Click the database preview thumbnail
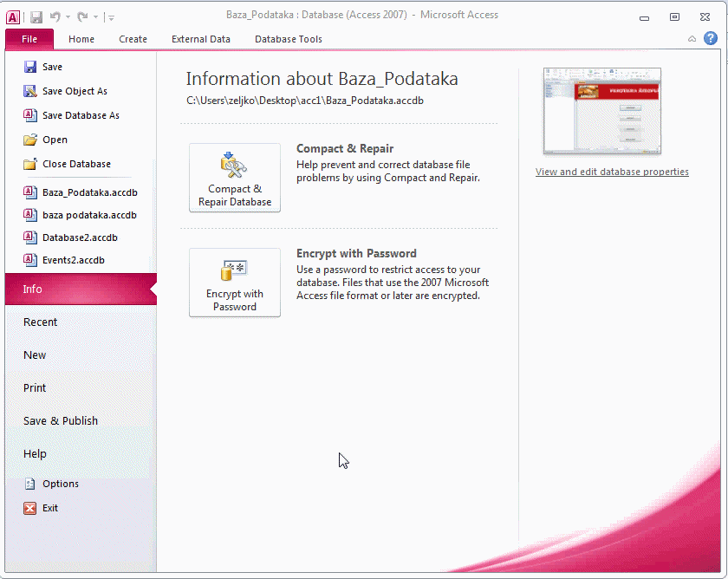Image resolution: width=728 pixels, height=579 pixels. 602,111
